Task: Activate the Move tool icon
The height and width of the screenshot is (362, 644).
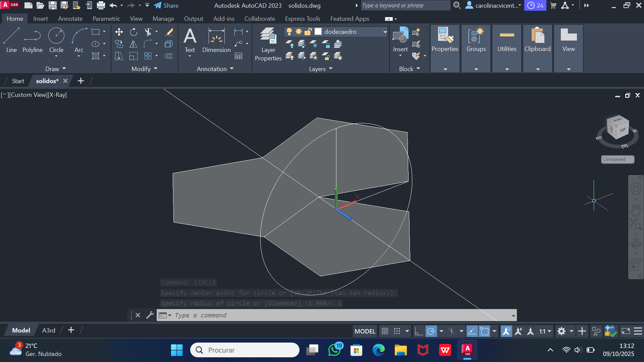Action: (x=119, y=32)
